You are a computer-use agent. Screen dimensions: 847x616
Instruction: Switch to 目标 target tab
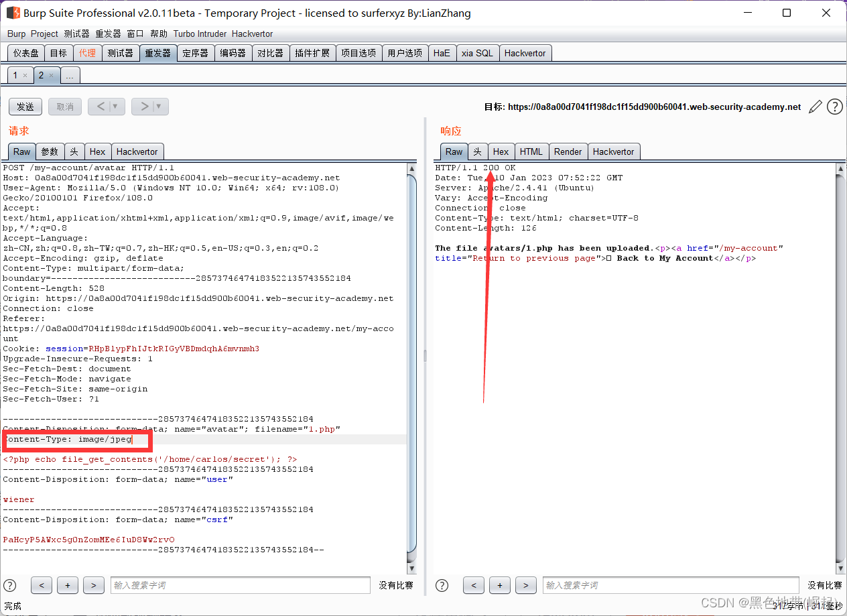tap(58, 53)
